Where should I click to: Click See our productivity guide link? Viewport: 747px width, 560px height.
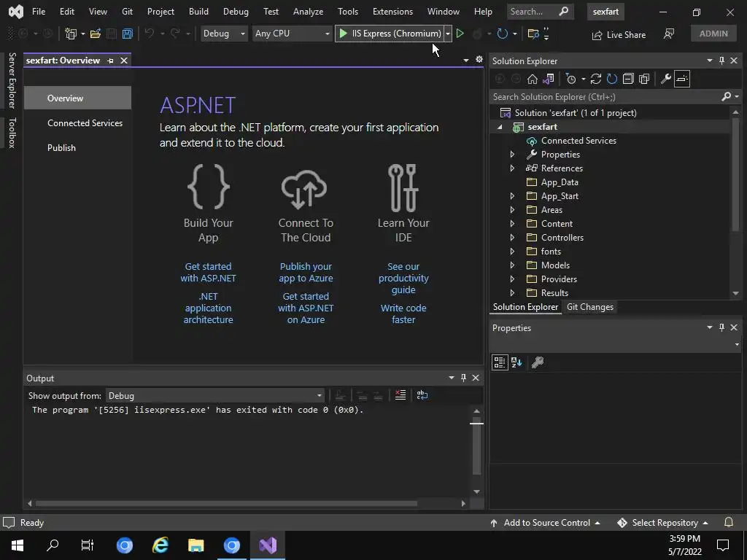(403, 278)
